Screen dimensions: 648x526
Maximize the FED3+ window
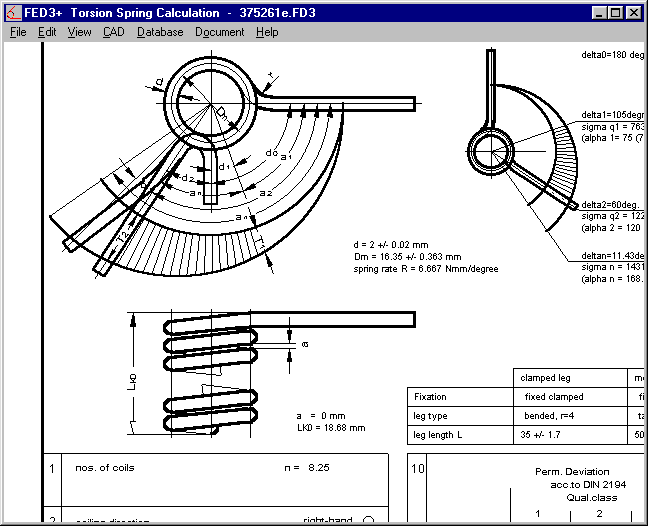click(614, 13)
